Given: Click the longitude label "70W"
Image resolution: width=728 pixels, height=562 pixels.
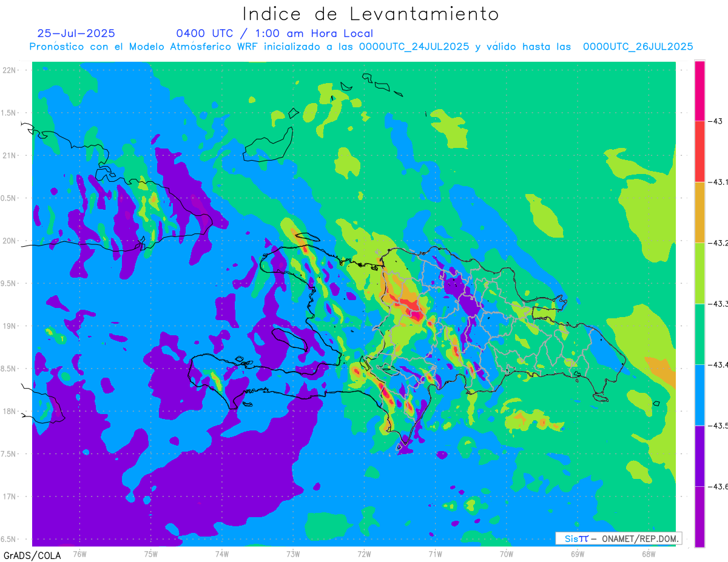Looking at the screenshot, I should point(507,554).
